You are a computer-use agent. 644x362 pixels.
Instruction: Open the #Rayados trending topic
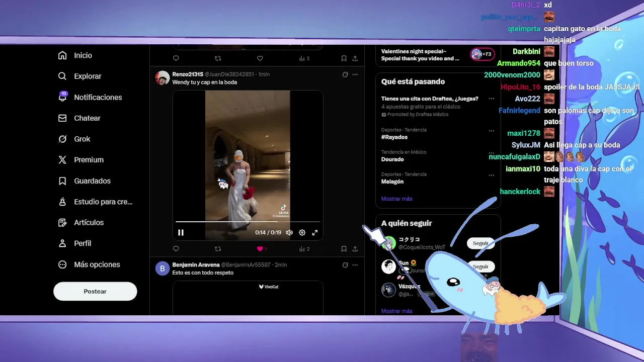click(x=394, y=137)
